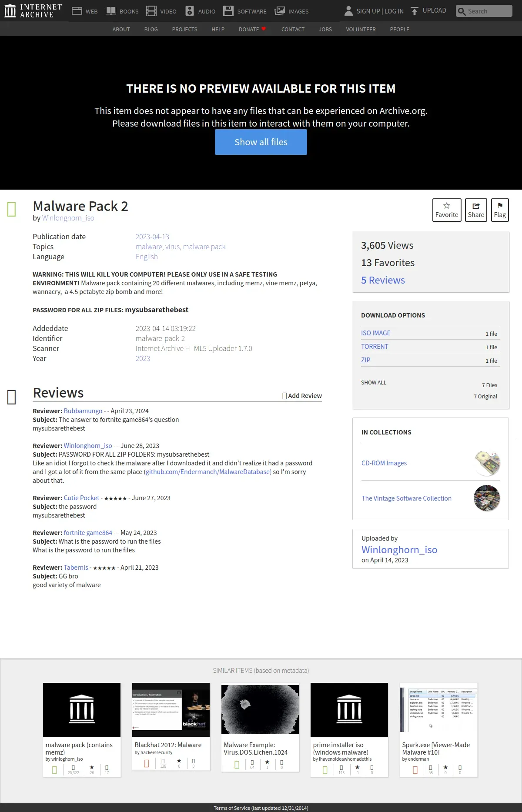Open the Volunteer menu item
The image size is (522, 812).
point(361,29)
